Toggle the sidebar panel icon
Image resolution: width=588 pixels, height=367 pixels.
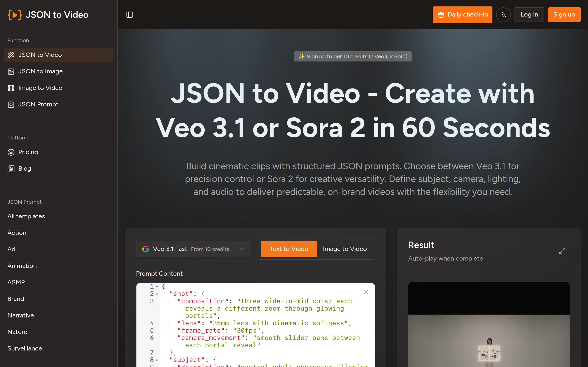(130, 14)
